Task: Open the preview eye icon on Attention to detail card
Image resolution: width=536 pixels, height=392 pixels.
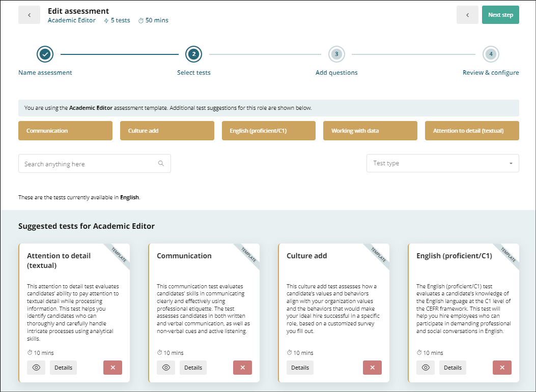Action: pyautogui.click(x=36, y=367)
